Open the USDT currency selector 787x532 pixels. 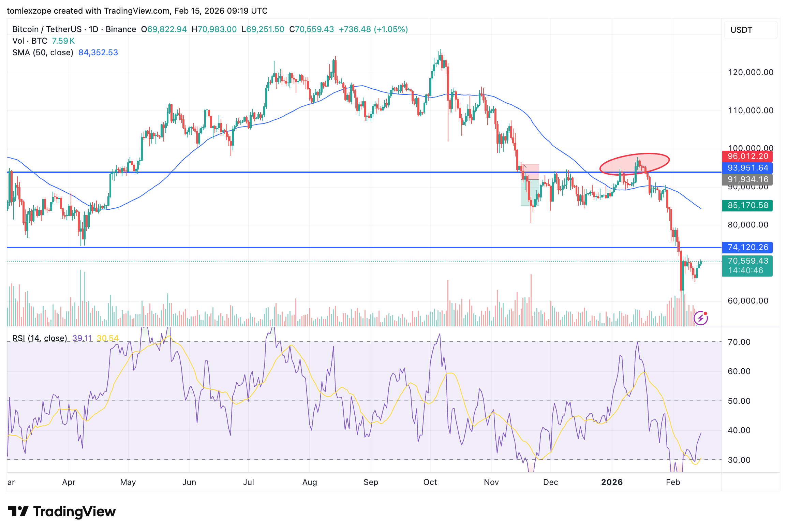click(750, 30)
